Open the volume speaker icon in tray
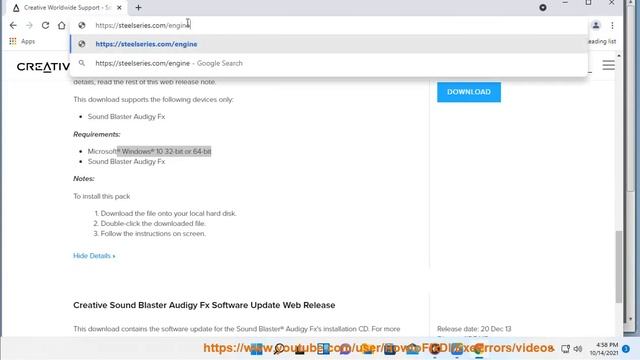The width and height of the screenshot is (640, 360). pyautogui.click(x=578, y=349)
